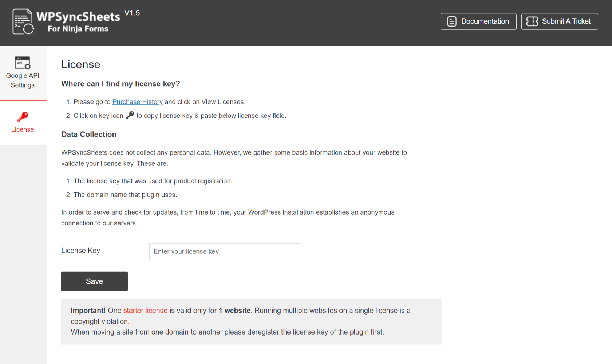The height and width of the screenshot is (364, 612).
Task: Select the Google API window gear icon
Action: [x=23, y=63]
